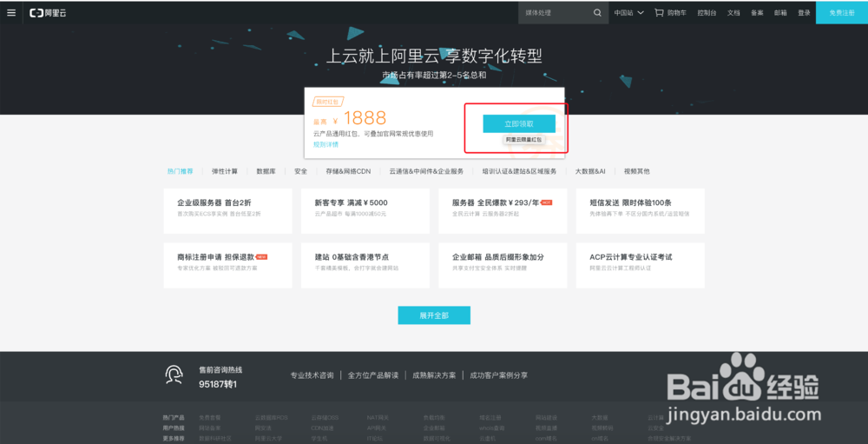Open the 建站 0基础含香港节点 card
Screen dimensions: 868x444
[365, 265]
